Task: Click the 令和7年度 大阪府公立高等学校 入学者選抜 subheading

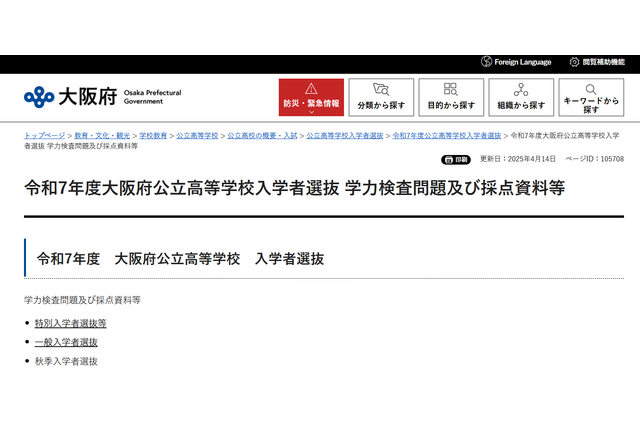Action: tap(180, 259)
